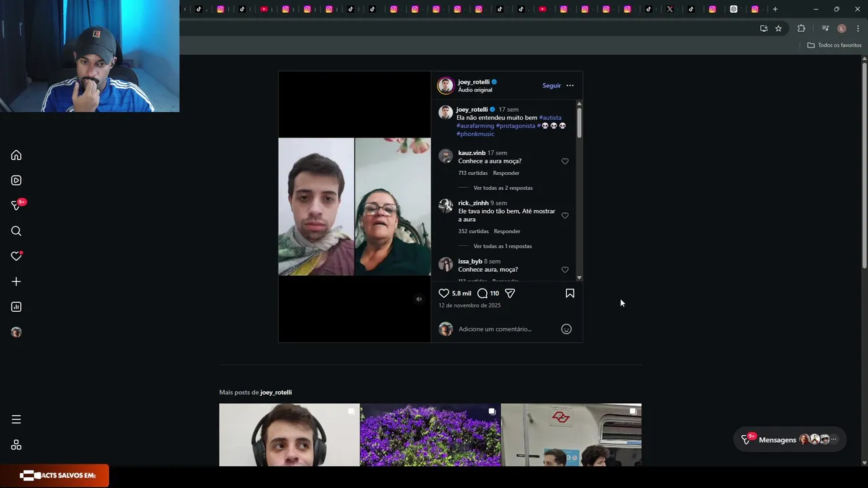Like the post with the heart icon
The height and width of the screenshot is (488, 868).
pos(444,293)
